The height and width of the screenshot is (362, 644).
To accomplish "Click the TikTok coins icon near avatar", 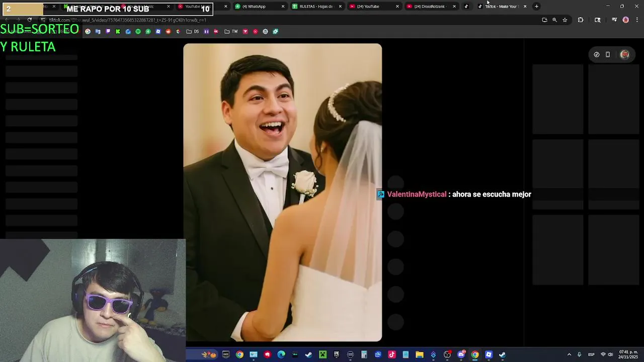I will (x=597, y=54).
